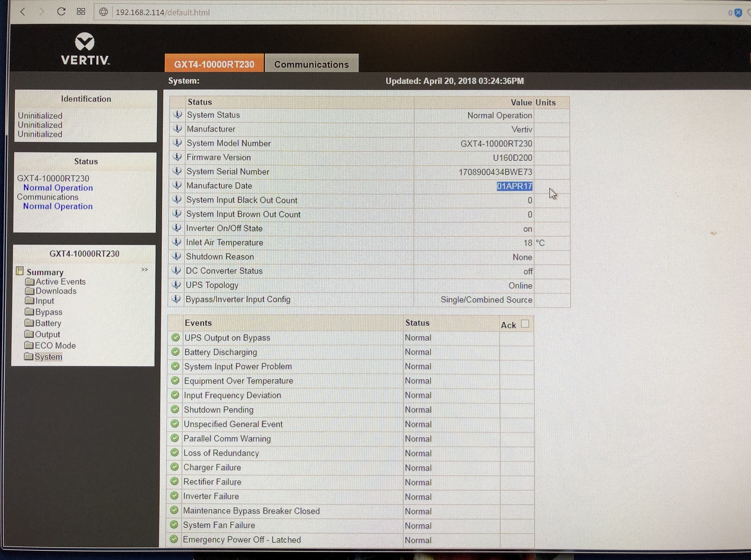Click the Loss of Redundancy event row
Screen dimensions: 751x560
click(x=351, y=453)
